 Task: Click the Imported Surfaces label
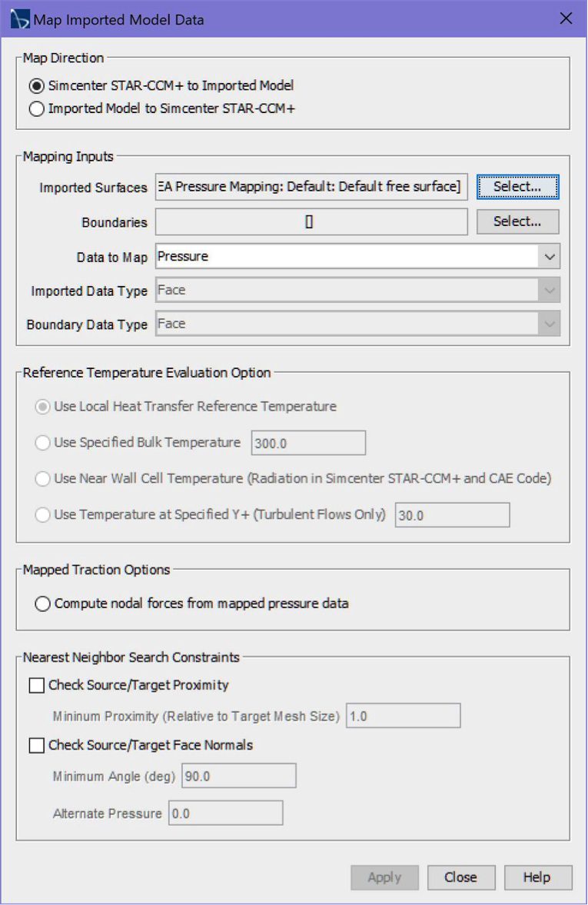click(x=94, y=188)
